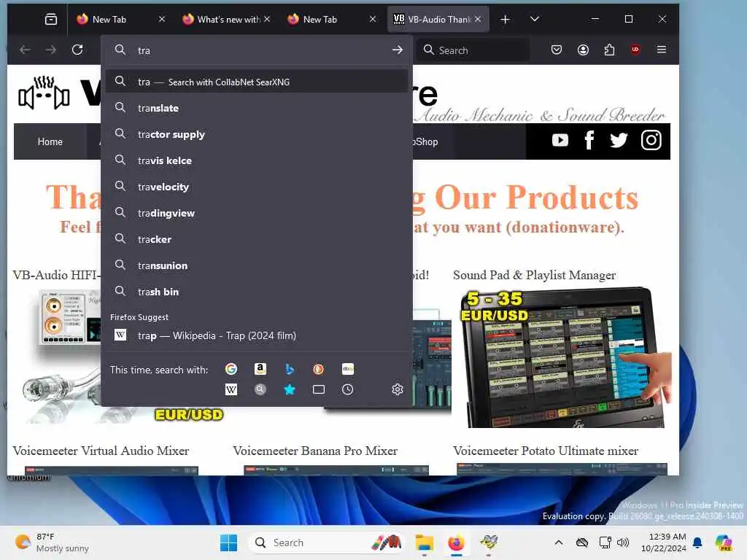Open the Extensions puzzle icon

[609, 50]
